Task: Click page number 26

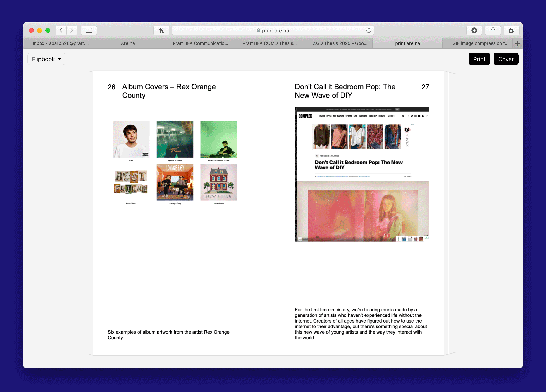Action: [x=112, y=87]
